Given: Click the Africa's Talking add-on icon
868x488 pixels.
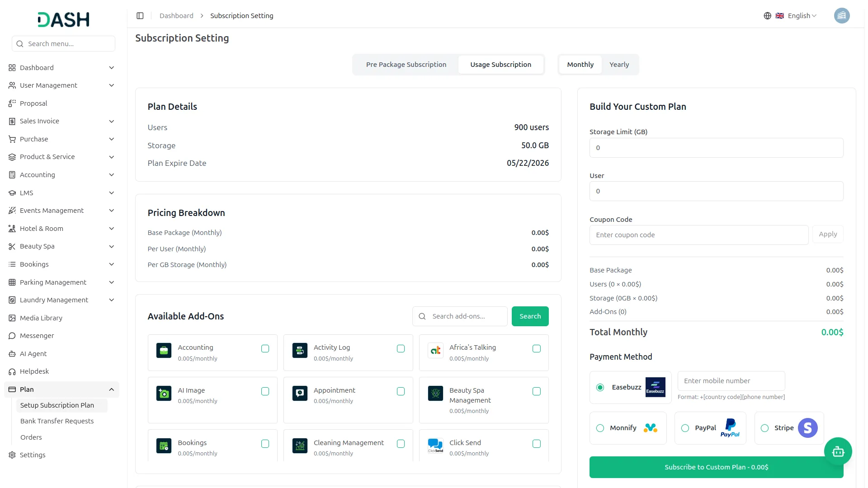Looking at the screenshot, I should (x=435, y=350).
